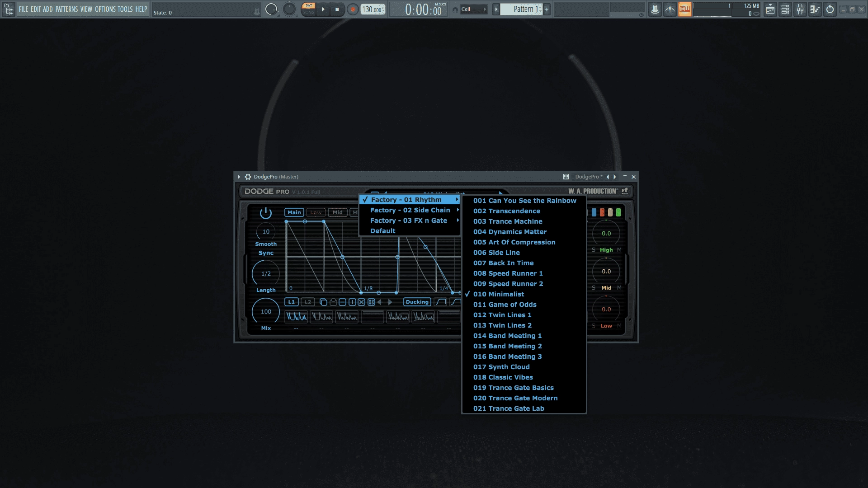Mute the High band with its M button
This screenshot has width=868, height=488.
point(619,250)
